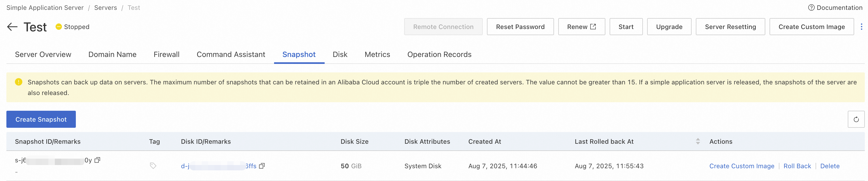
Task: Delete the snapshot via Delete link
Action: pos(830,166)
